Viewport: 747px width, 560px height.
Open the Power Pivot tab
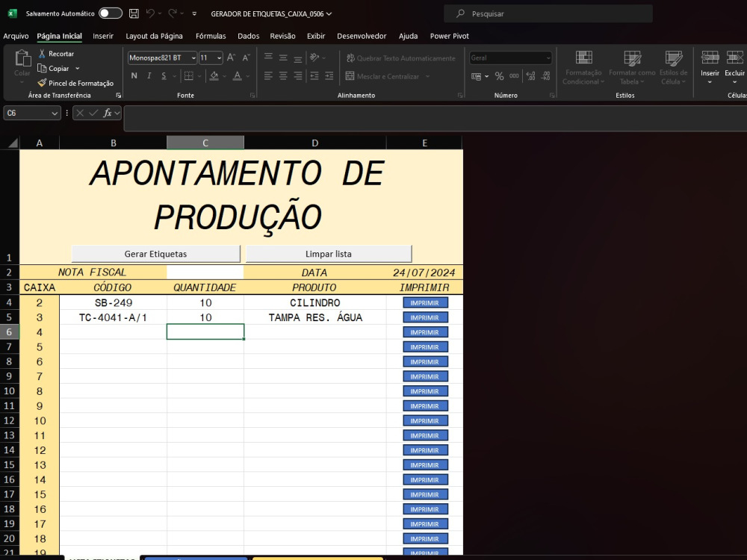[x=449, y=36]
